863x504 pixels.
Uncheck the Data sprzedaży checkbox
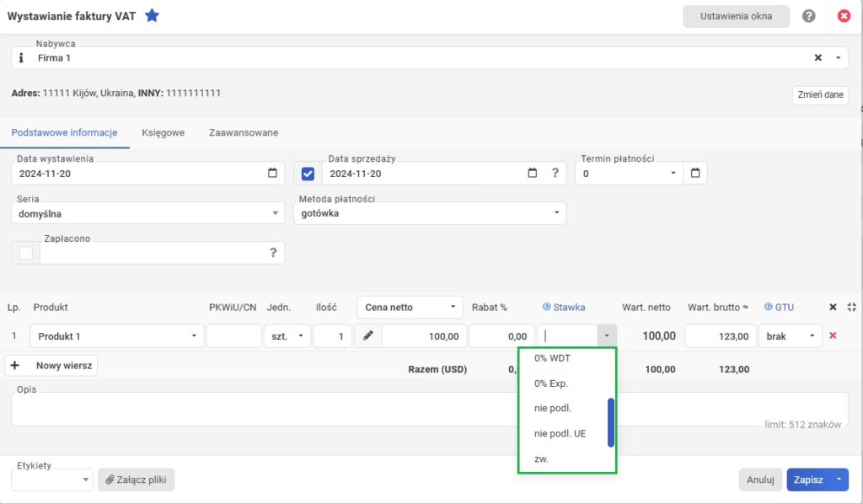tap(308, 174)
